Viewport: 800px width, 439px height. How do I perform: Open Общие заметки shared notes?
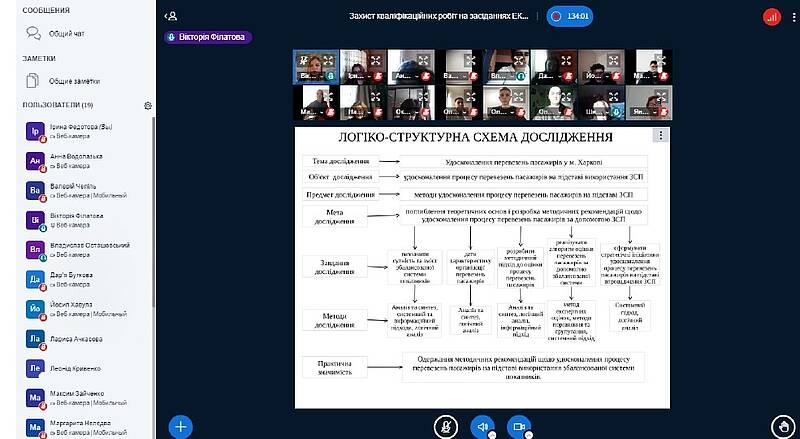(x=66, y=80)
